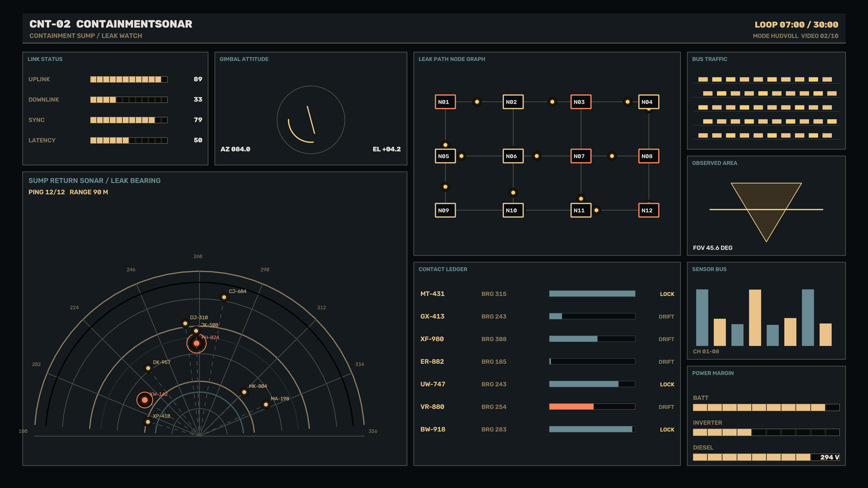Click the BRG 254 bearing value
The image size is (868, 488).
point(494,407)
